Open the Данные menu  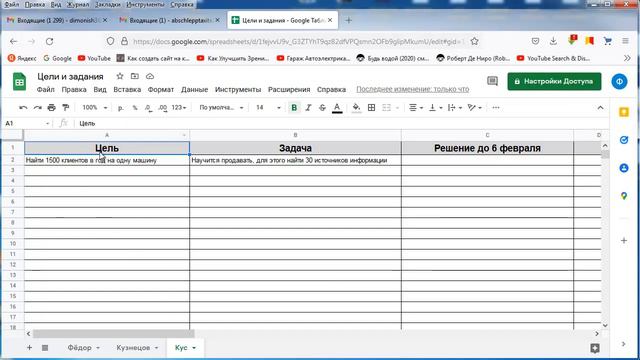(194, 89)
